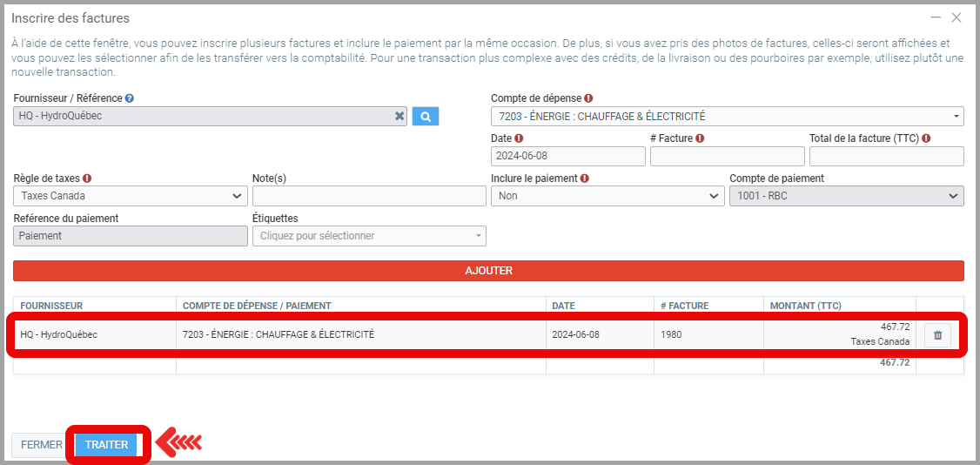Click the supplier search magnifier button
The height and width of the screenshot is (465, 980).
point(426,116)
